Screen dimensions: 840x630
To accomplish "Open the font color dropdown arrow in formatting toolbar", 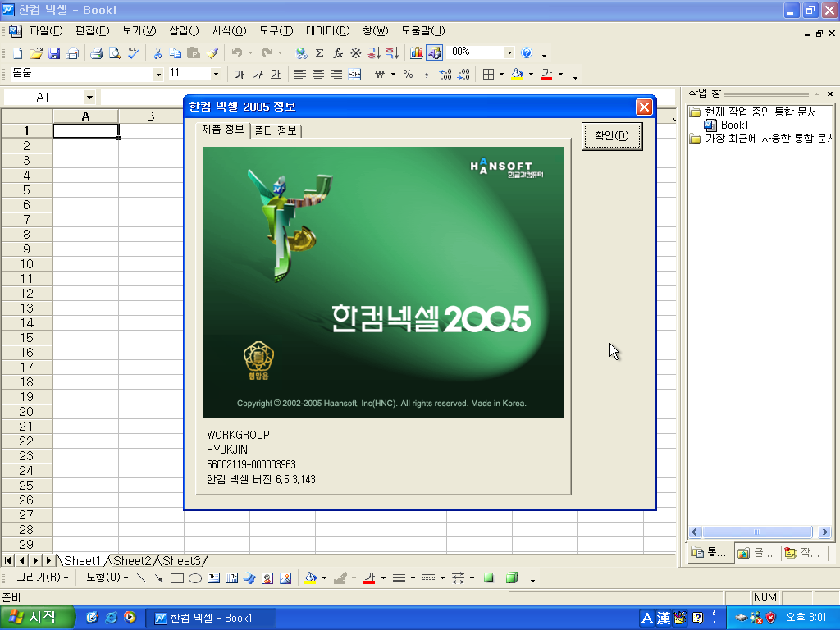I will coord(560,75).
